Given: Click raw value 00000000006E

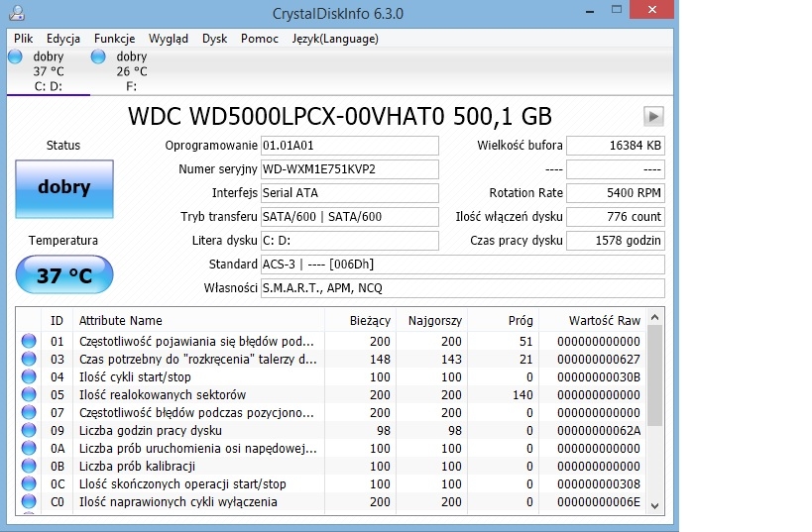Looking at the screenshot, I should [599, 501].
